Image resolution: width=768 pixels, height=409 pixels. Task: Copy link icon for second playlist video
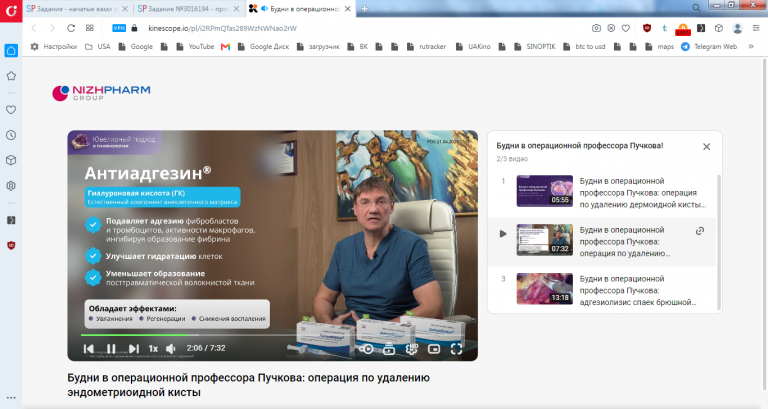[700, 231]
